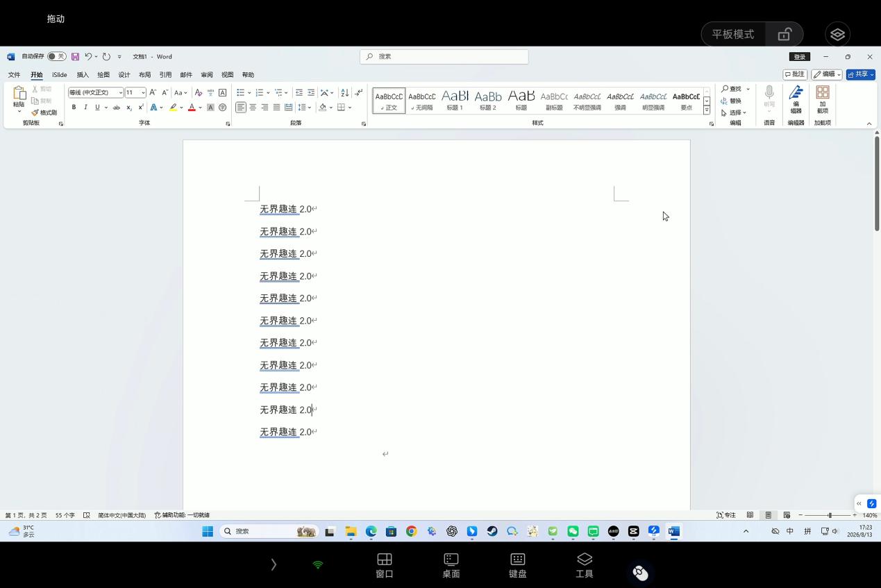The width and height of the screenshot is (881, 588).
Task: Click the character border icon
Action: pyautogui.click(x=222, y=92)
